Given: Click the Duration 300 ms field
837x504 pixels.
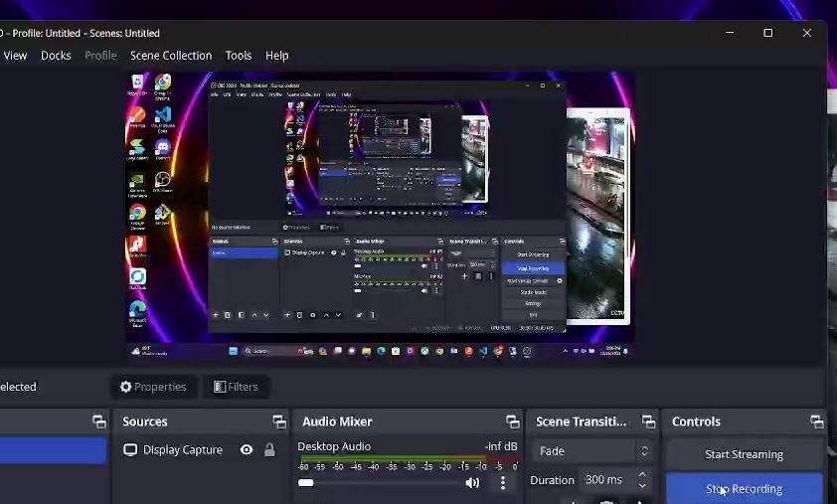Looking at the screenshot, I should point(605,480).
